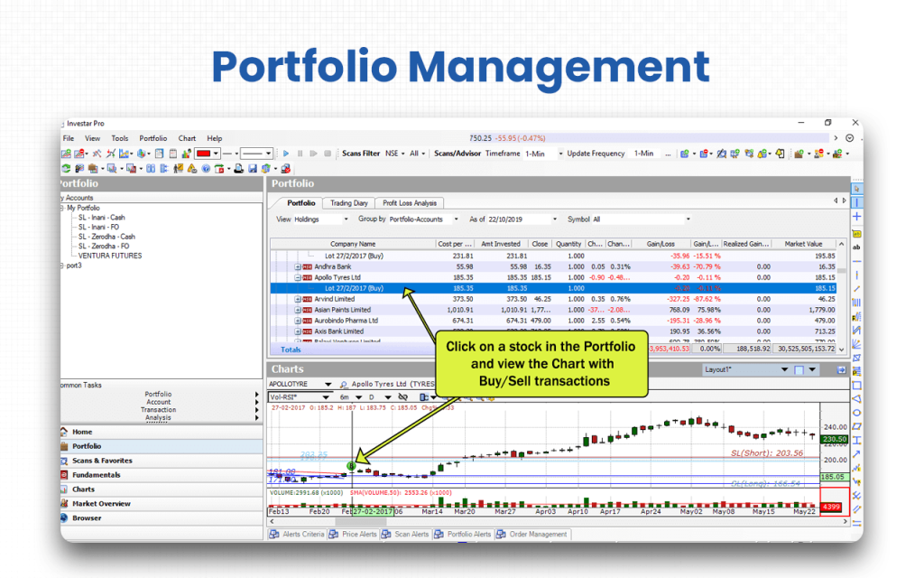924x578 pixels.
Task: Open Help via the question mark icon
Action: pyautogui.click(x=206, y=168)
